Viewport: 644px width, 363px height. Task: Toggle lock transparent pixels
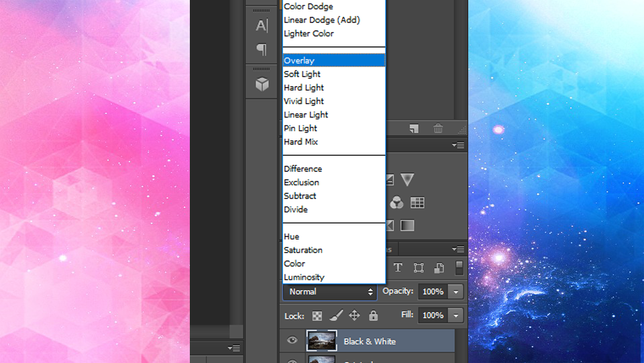[x=317, y=315]
